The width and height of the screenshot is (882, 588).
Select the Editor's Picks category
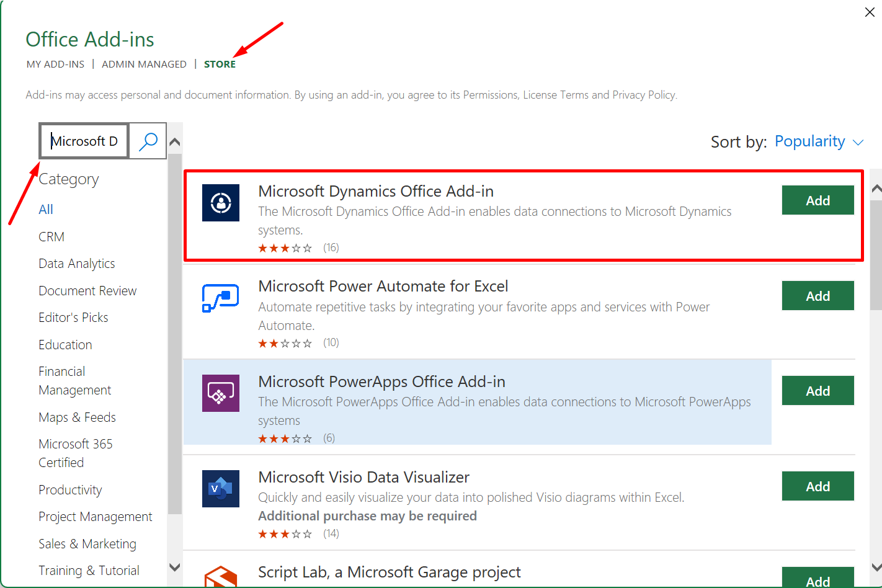(73, 318)
